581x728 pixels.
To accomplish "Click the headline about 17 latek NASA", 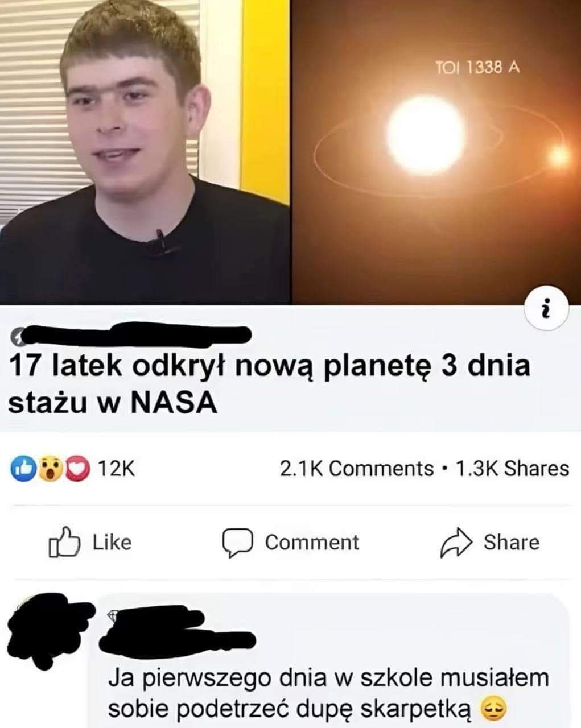I will (x=269, y=384).
